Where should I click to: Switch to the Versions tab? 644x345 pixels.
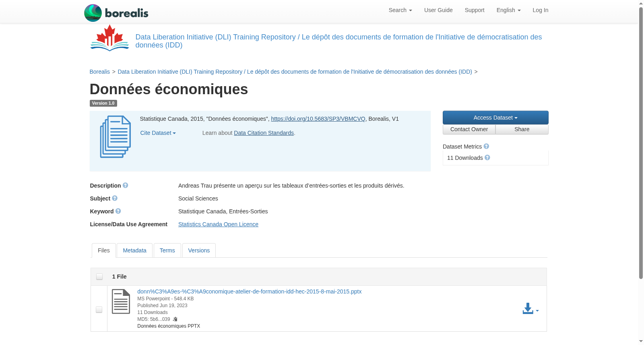pyautogui.click(x=199, y=250)
